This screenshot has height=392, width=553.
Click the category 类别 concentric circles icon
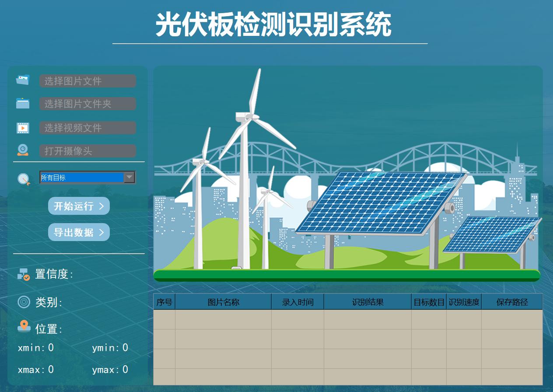(24, 302)
